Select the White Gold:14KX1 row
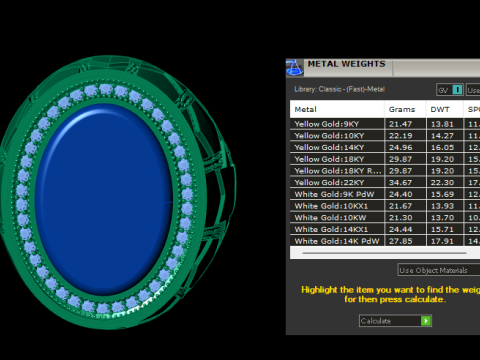This screenshot has width=480, height=360. point(385,229)
